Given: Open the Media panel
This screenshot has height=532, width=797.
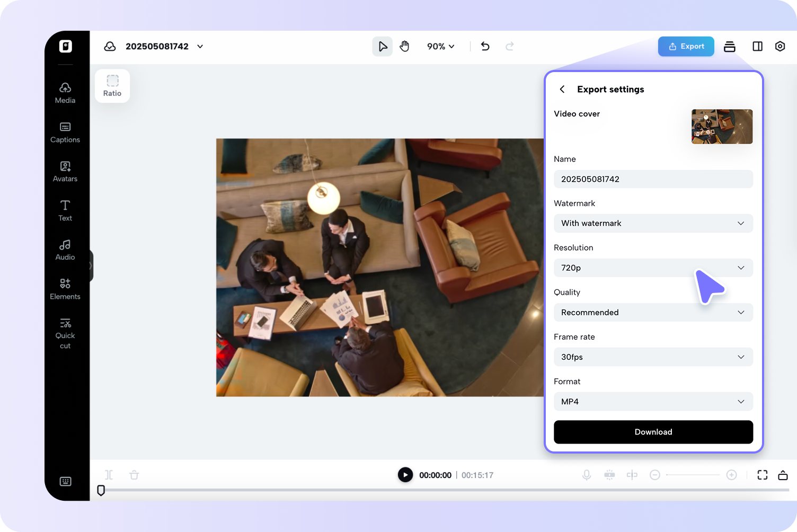Looking at the screenshot, I should pos(65,93).
